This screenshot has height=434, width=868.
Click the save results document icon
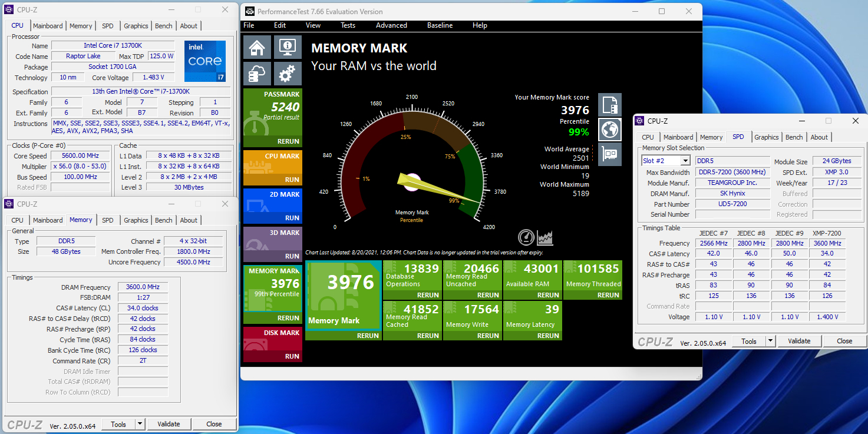click(610, 105)
